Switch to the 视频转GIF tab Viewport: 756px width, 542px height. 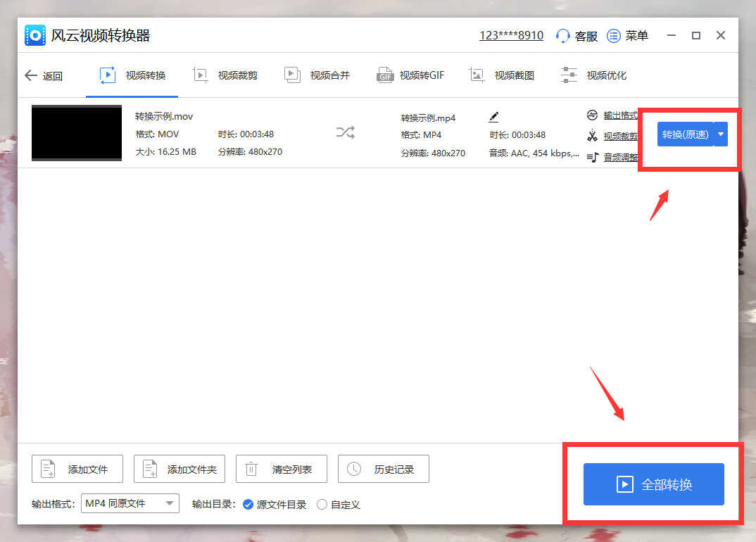point(410,75)
